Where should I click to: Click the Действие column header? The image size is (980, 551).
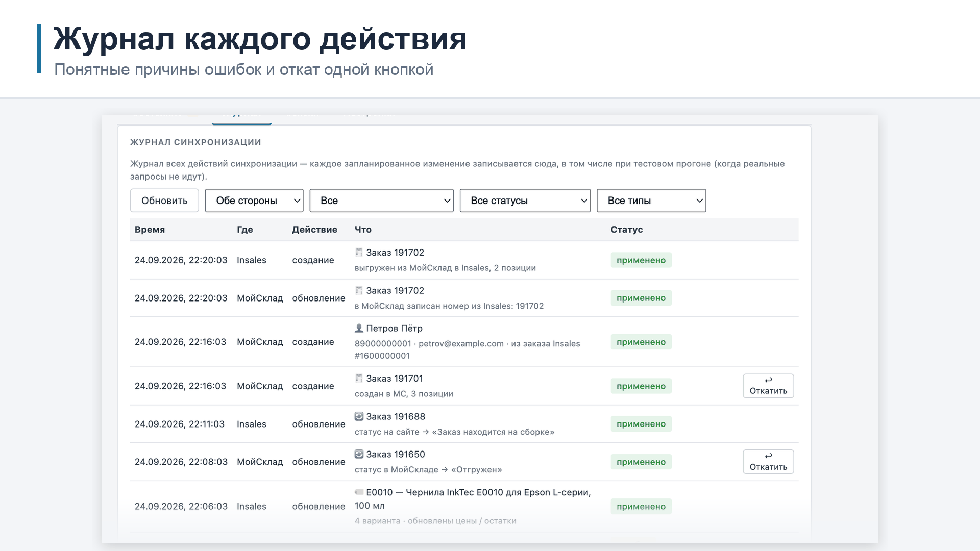pos(314,230)
